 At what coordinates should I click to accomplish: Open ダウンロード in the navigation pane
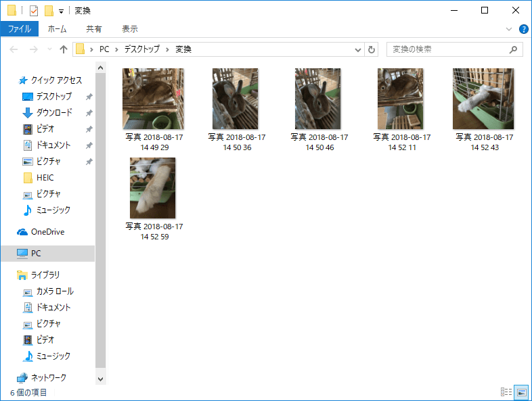pyautogui.click(x=54, y=113)
